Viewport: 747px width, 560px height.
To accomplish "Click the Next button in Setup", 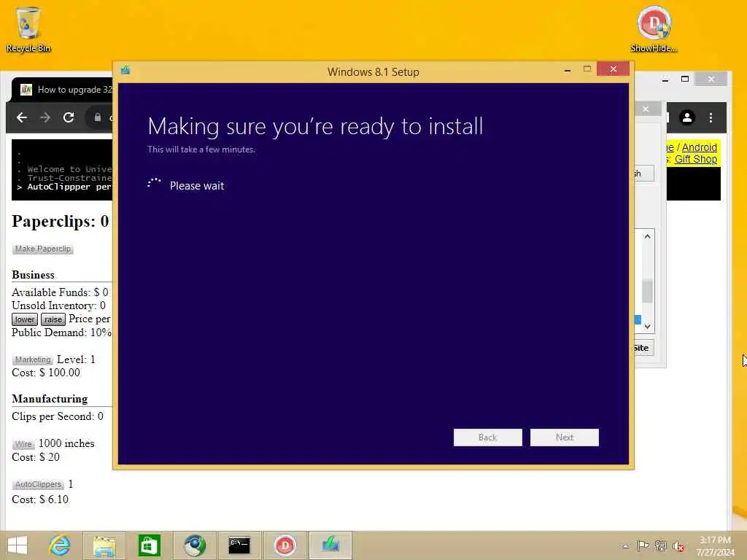I will coord(564,437).
